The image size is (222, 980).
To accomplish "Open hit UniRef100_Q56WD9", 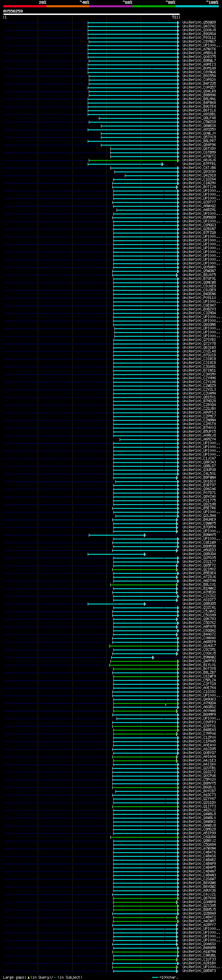I will [x=199, y=23].
